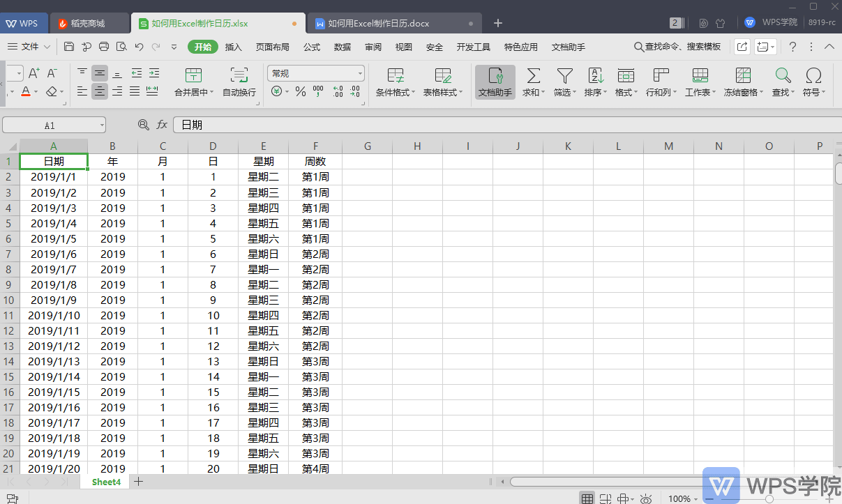Select cell containing 2019/1/10

(54, 316)
